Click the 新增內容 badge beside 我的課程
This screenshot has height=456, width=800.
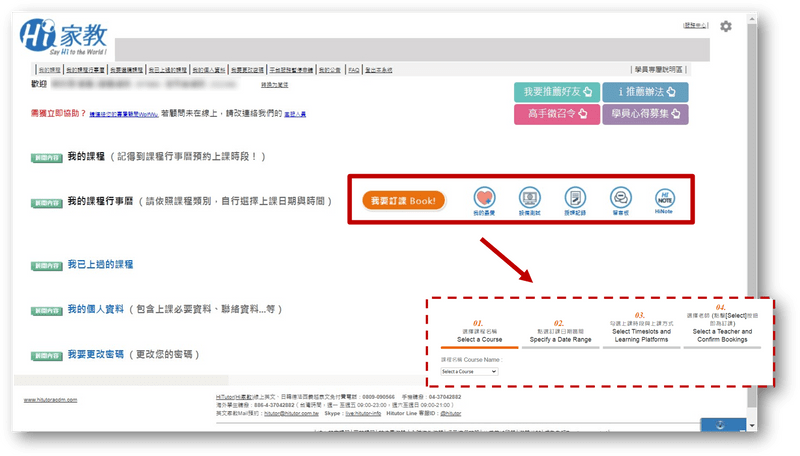47,158
